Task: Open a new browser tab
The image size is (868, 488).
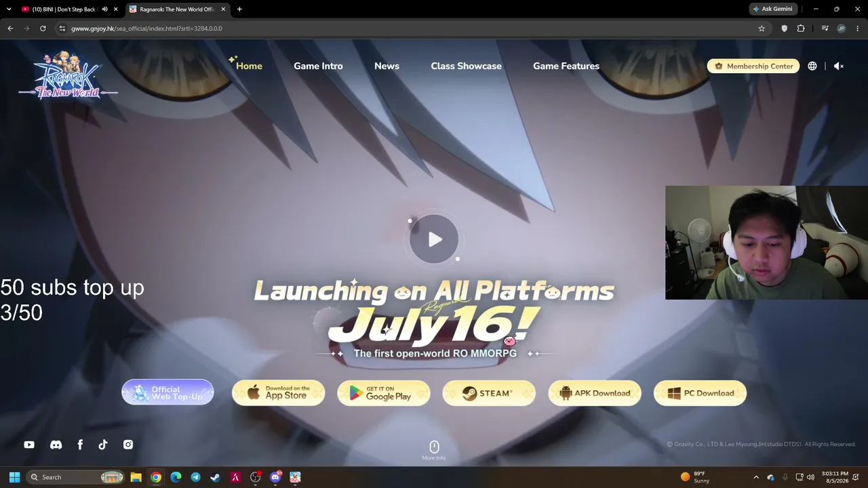Action: point(239,9)
